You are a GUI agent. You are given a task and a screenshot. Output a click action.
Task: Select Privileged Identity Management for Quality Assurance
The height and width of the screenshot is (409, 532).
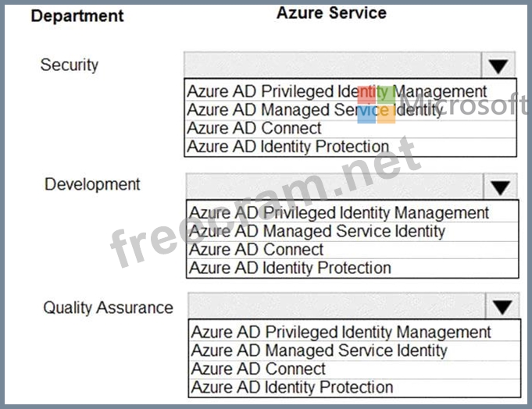pos(341,333)
